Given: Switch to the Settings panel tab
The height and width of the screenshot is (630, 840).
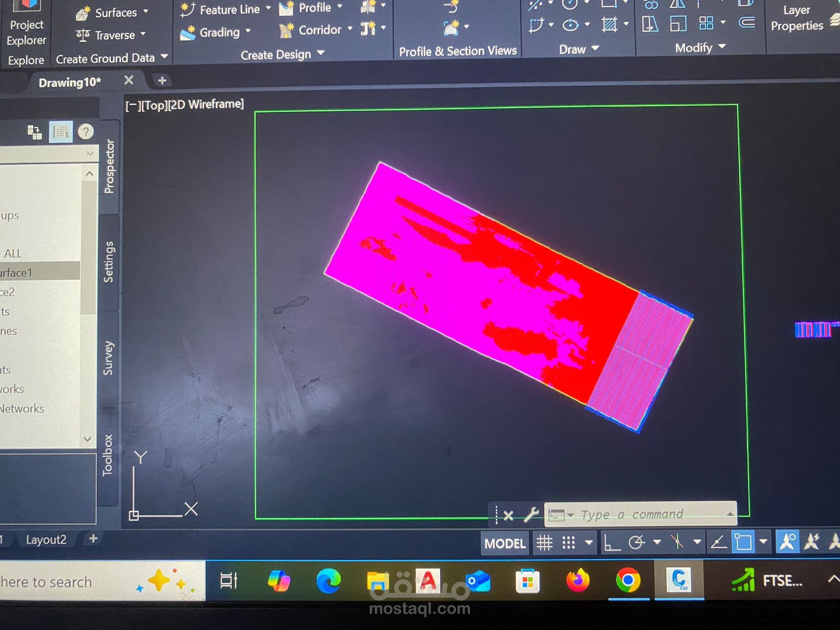Looking at the screenshot, I should point(109,261).
